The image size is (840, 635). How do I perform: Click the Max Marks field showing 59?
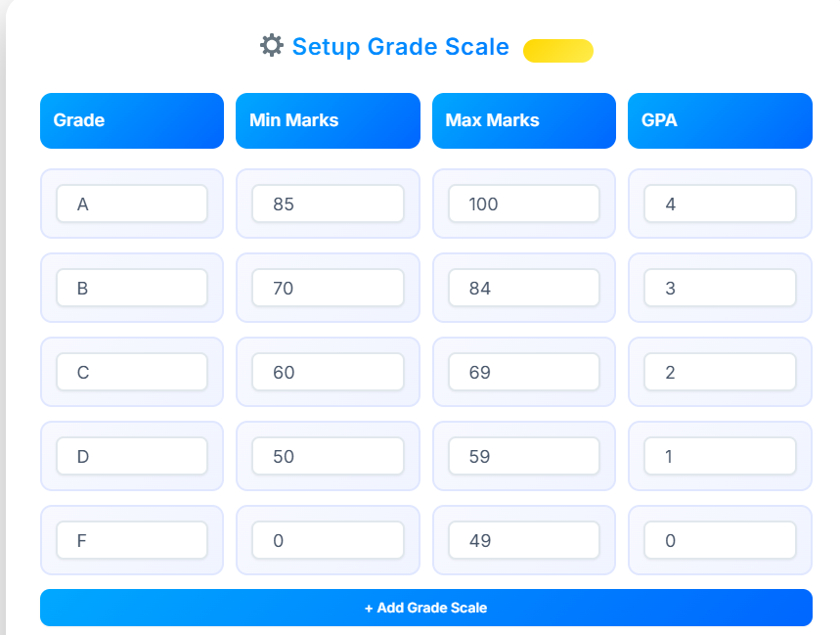(x=523, y=456)
